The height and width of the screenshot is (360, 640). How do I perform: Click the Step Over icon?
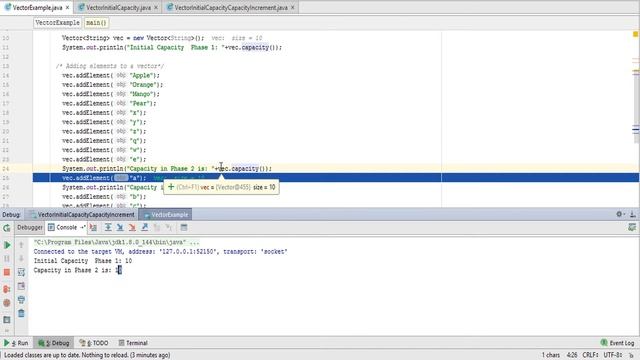point(108,227)
